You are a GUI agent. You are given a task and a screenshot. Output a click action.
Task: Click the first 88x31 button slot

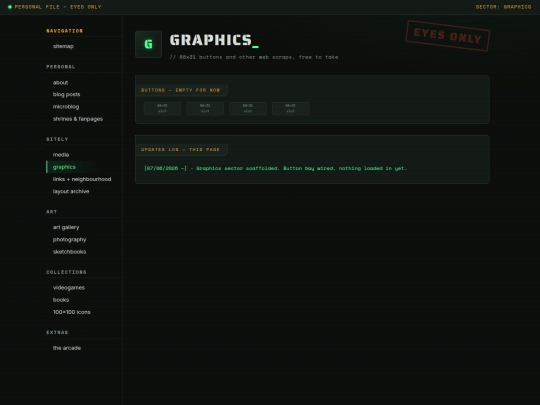click(162, 108)
